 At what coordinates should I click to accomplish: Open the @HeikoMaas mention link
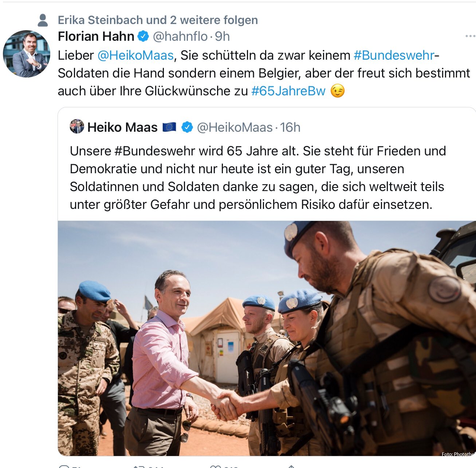tap(135, 55)
